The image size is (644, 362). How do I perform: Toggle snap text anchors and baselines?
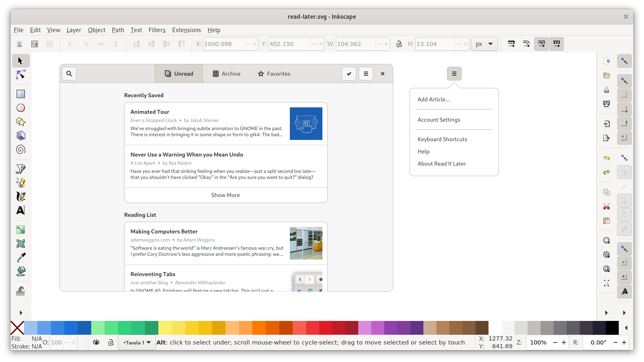click(x=624, y=292)
